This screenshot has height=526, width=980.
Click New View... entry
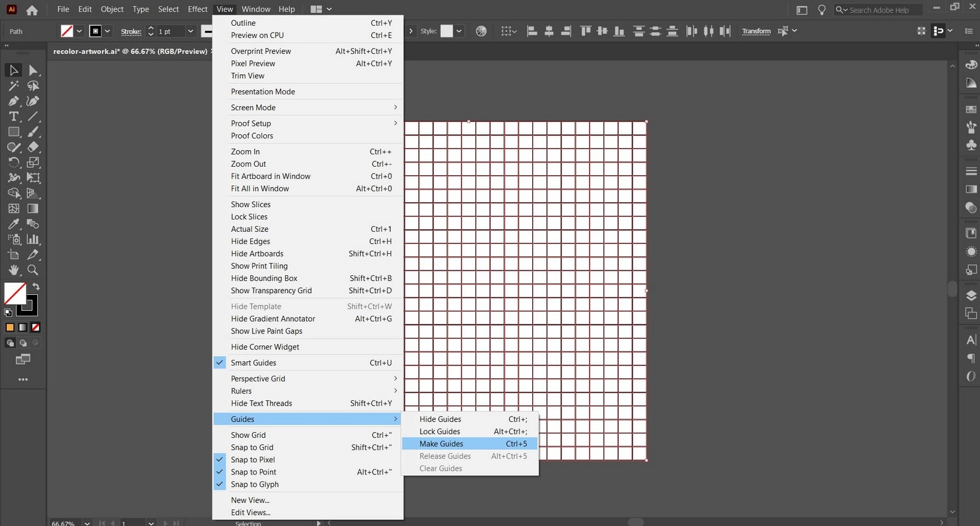tap(308, 500)
